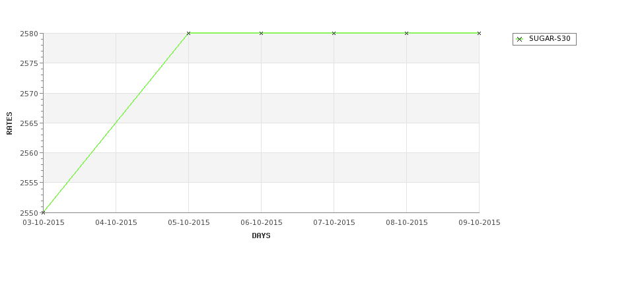Click the 03-10-2015 date label
644x283 pixels.
tap(44, 223)
